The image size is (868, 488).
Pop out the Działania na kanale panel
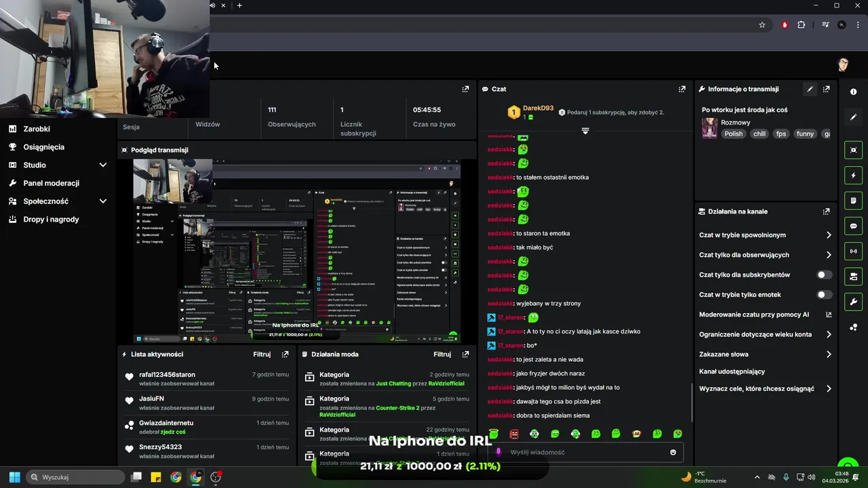[x=826, y=211]
